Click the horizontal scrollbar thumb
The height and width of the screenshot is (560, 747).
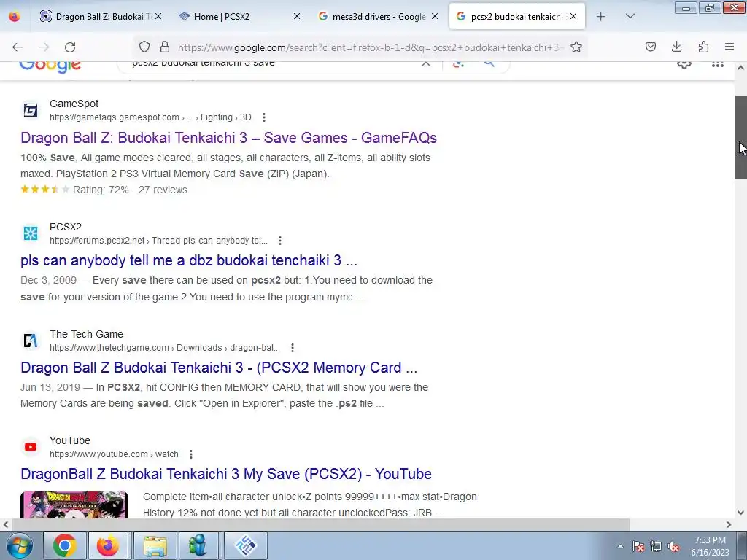pyautogui.click(x=320, y=524)
